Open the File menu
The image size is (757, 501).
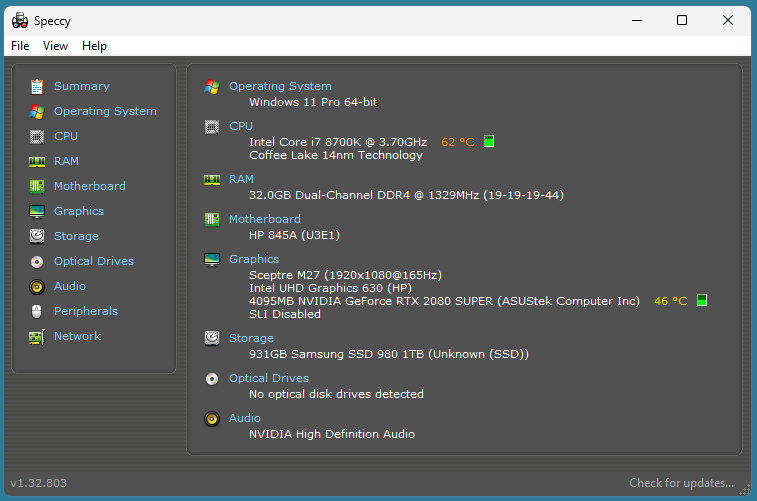pyautogui.click(x=20, y=46)
